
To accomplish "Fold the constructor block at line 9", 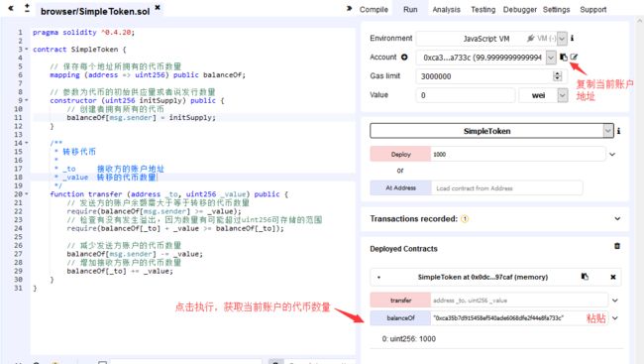I will click(x=27, y=100).
